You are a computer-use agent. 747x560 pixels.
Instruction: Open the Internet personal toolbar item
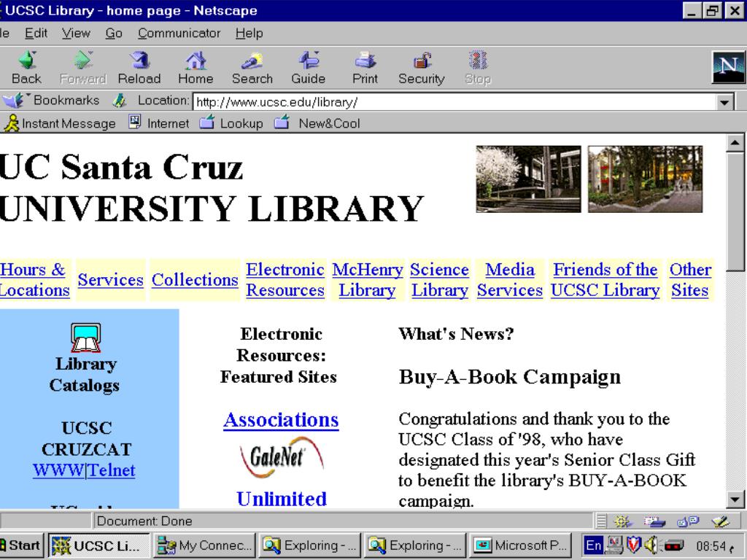[159, 123]
